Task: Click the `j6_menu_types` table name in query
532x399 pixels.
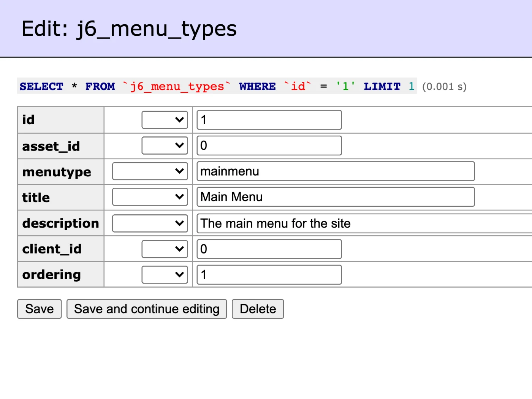Action: 177,87
